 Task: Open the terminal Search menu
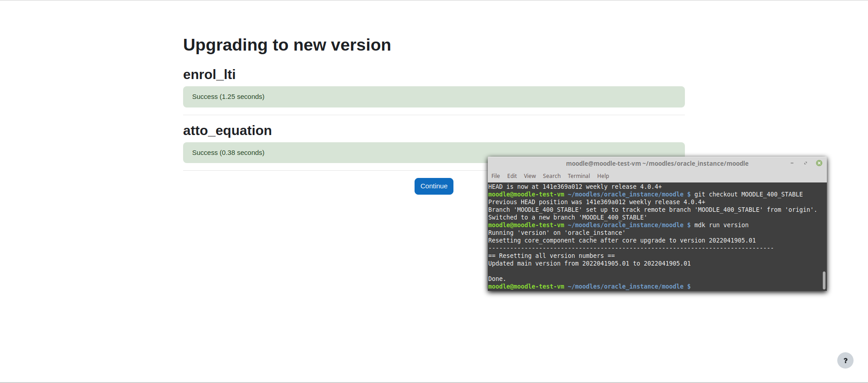[552, 176]
